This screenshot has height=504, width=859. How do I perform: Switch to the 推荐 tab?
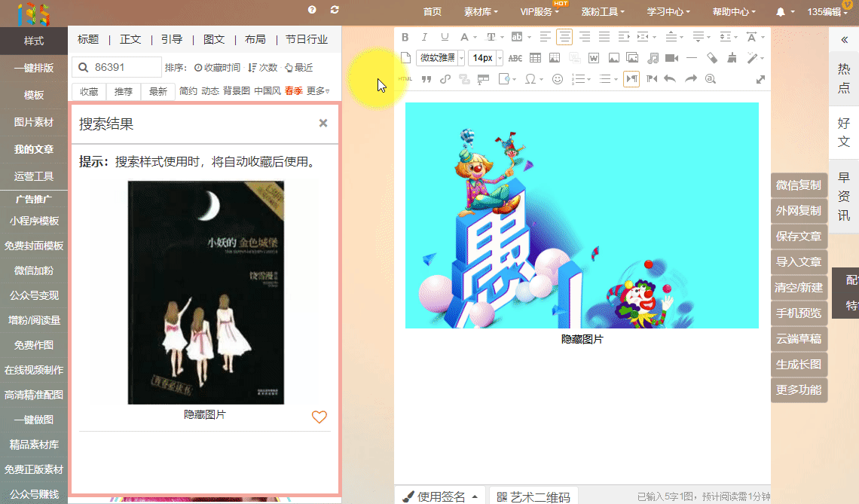124,91
